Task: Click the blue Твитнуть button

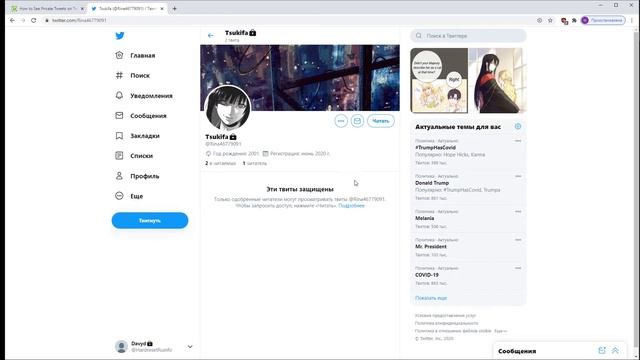Action: [x=150, y=220]
